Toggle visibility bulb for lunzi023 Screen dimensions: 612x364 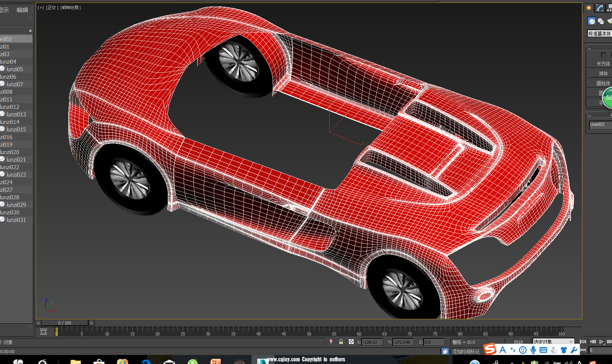click(x=2, y=174)
